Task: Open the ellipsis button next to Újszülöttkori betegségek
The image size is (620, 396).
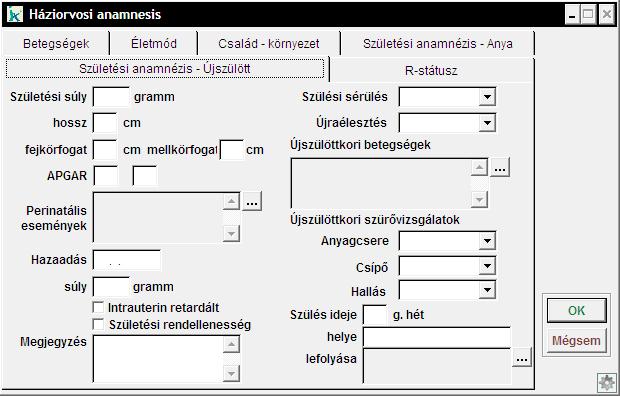Action: tap(500, 168)
